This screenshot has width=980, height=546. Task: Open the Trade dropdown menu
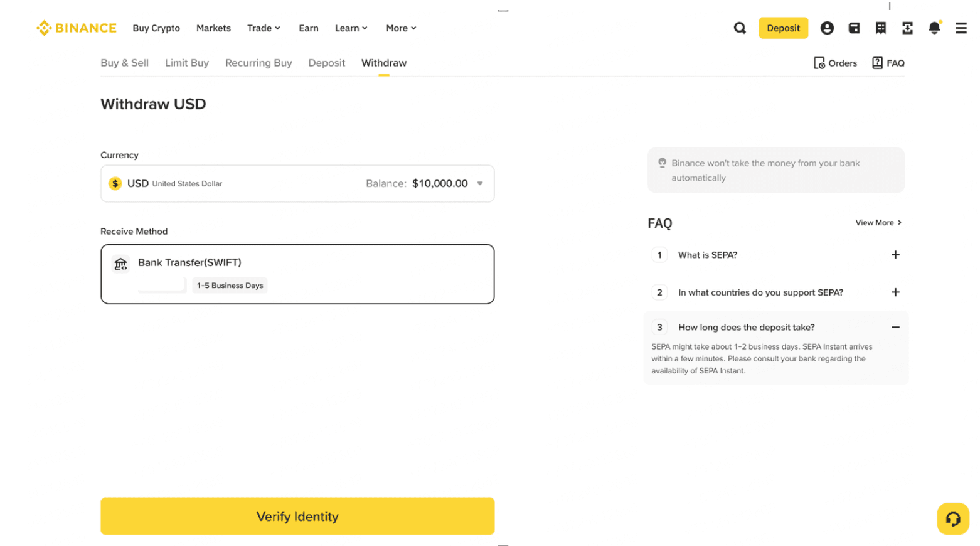[264, 28]
